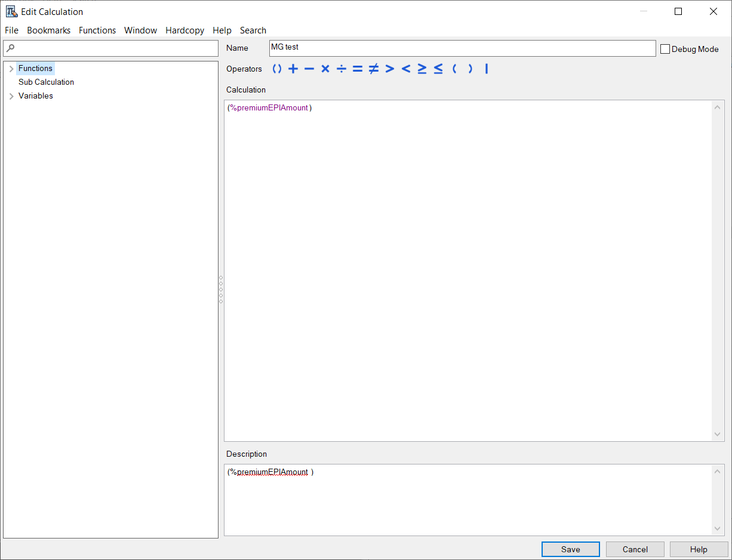
Task: Select the greater-than-or-equal operator
Action: 422,69
